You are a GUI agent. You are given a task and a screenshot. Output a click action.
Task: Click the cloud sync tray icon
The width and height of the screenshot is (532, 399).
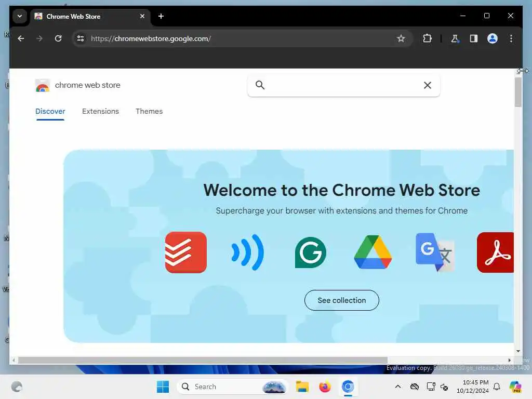[414, 387]
